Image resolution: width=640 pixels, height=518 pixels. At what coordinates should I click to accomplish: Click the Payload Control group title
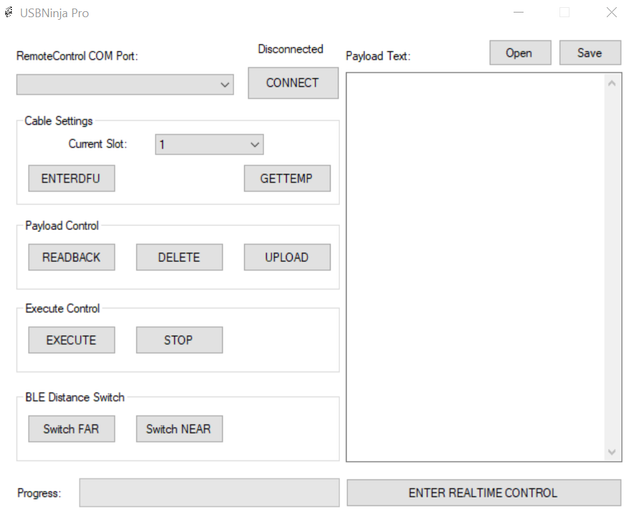(62, 226)
